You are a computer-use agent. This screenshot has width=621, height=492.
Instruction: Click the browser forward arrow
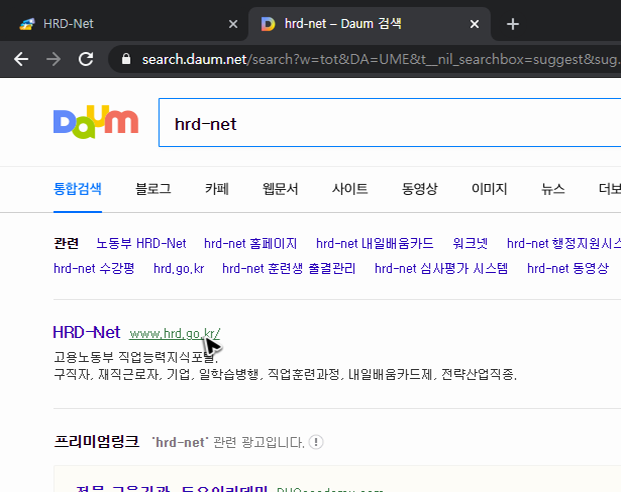click(x=53, y=59)
